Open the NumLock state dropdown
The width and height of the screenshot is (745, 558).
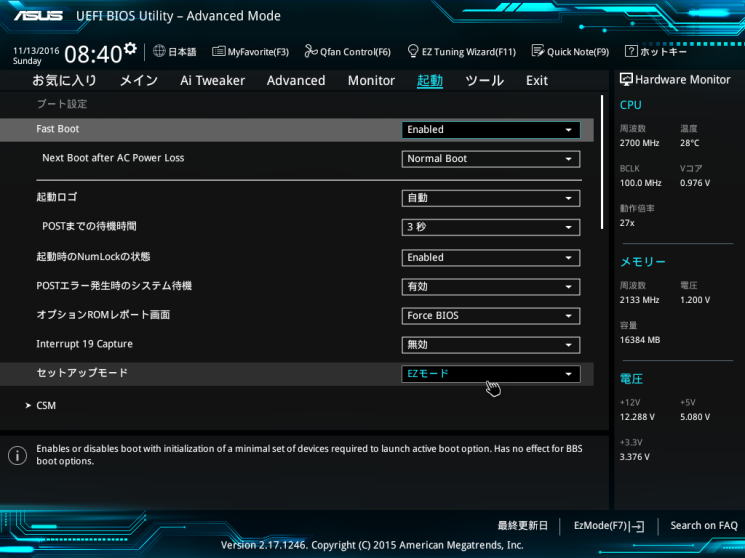point(491,258)
